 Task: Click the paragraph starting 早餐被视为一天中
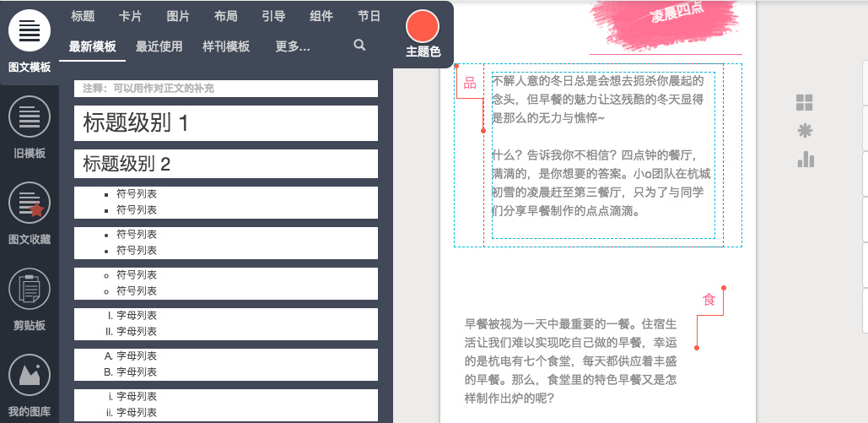coord(571,361)
